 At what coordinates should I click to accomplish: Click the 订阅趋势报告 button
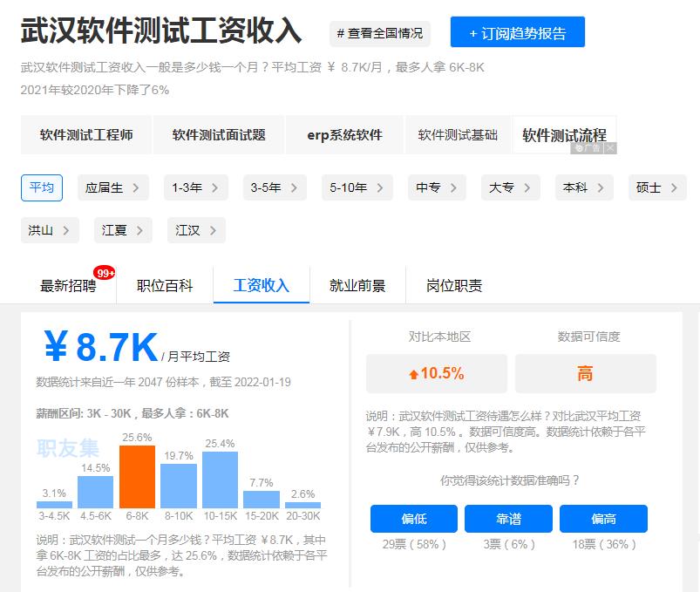point(516,32)
